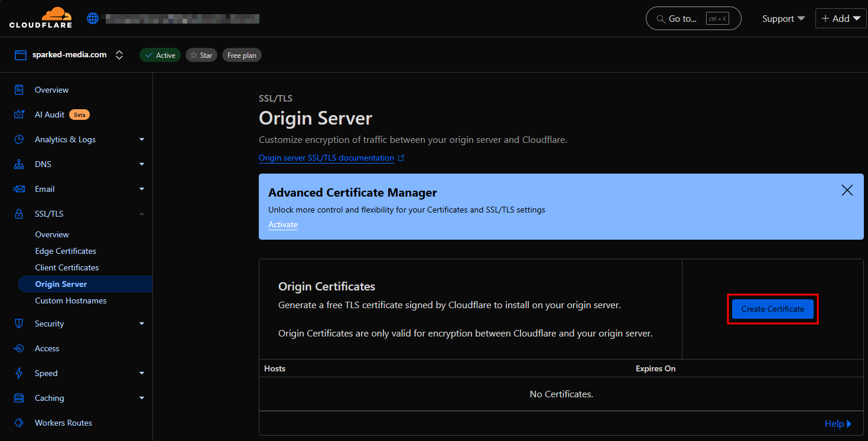This screenshot has height=441, width=868.
Task: Click the DNS network icon
Action: (x=19, y=164)
